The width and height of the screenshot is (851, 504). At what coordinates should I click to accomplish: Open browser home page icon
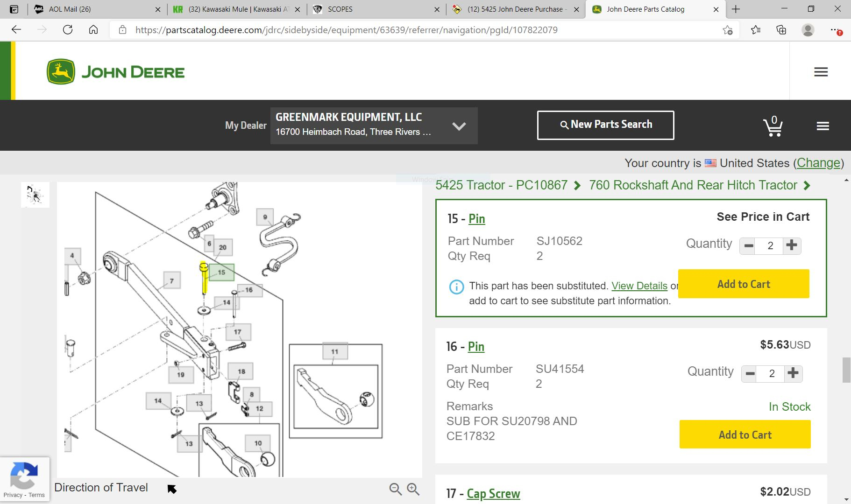point(93,30)
